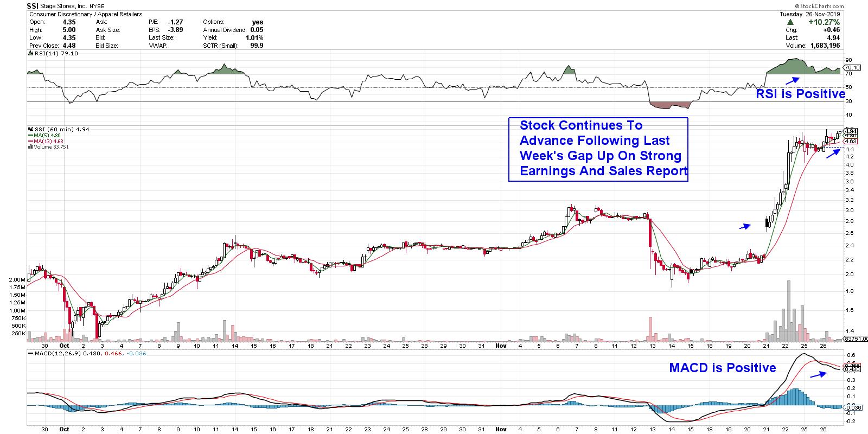Select the +10.27% percent change
This screenshot has width=868, height=434.
(x=825, y=22)
